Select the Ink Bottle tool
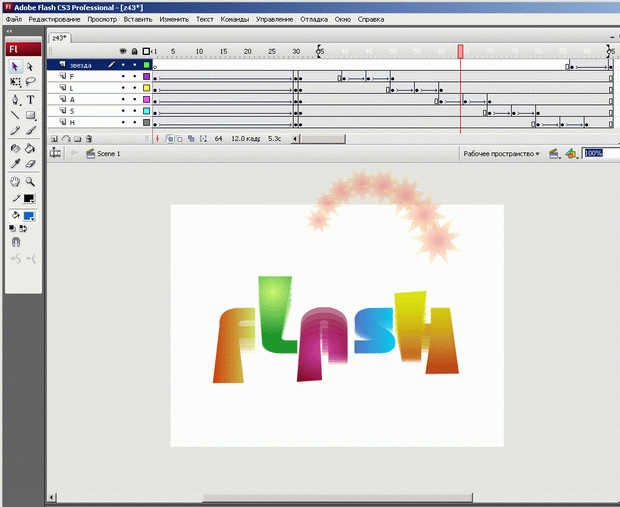 point(15,148)
